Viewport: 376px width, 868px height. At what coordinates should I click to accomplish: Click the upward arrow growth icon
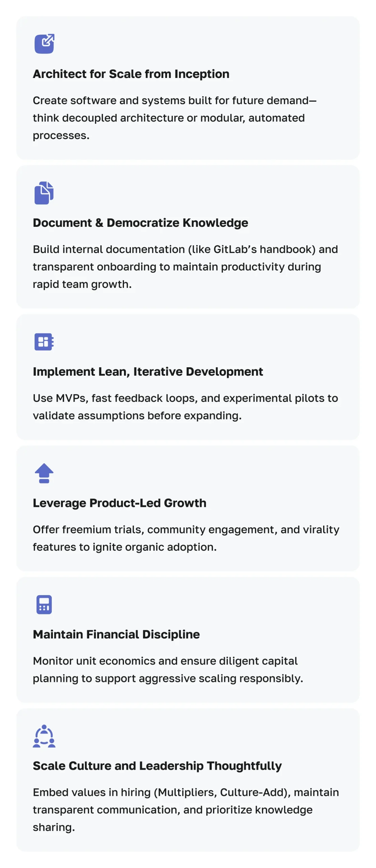(x=44, y=473)
